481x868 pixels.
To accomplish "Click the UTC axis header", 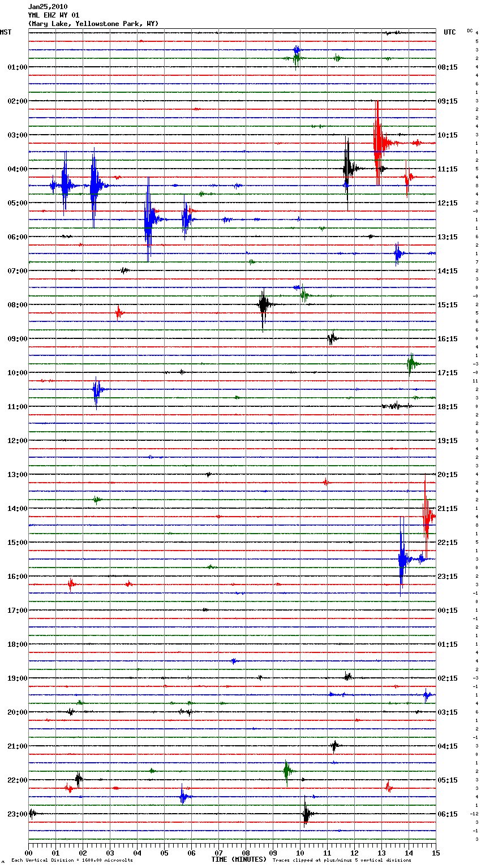I will (449, 32).
